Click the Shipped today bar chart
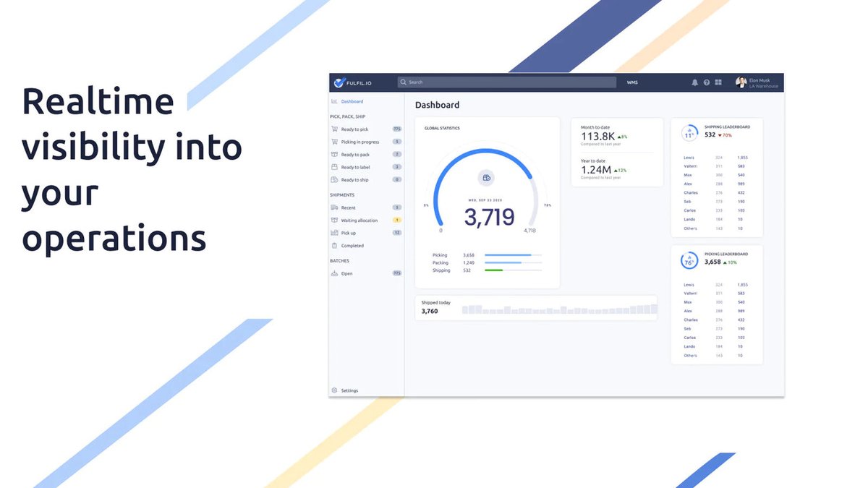This screenshot has height=488, width=868. tap(559, 309)
